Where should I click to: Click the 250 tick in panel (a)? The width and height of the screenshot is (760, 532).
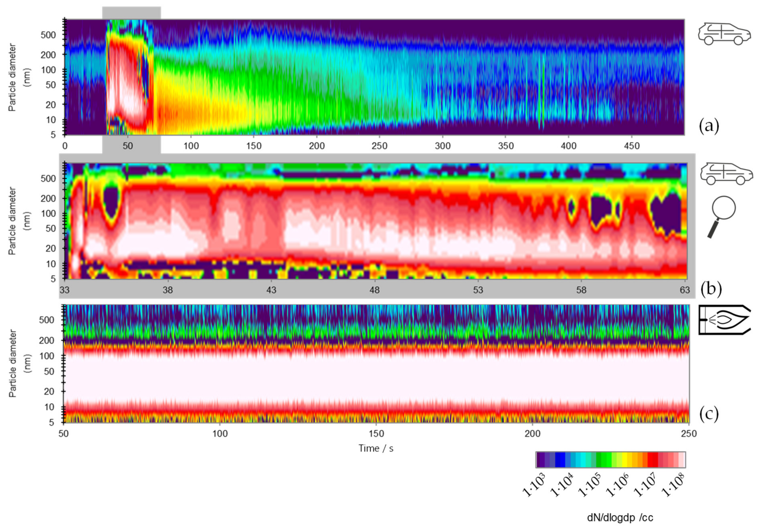point(379,146)
